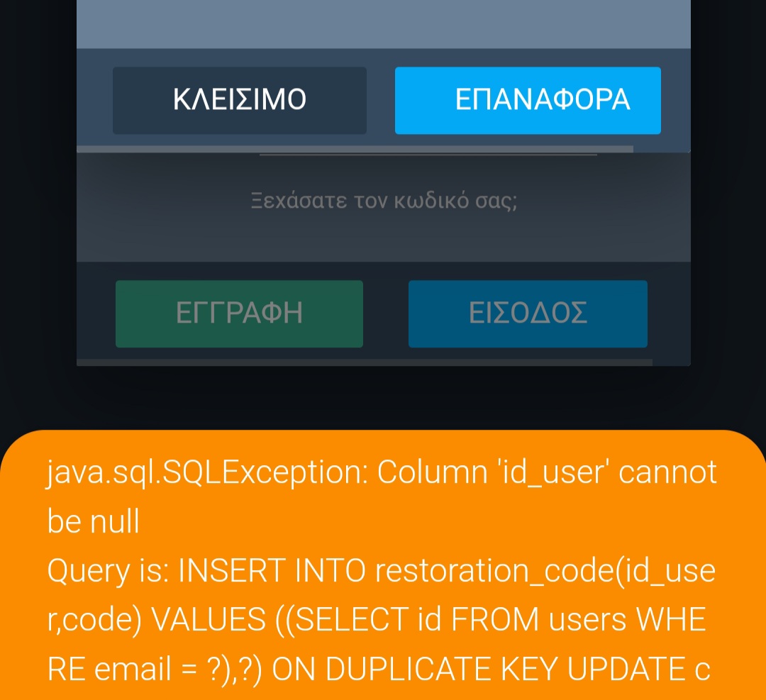Click the ΕΙΣΟΔΟΣ login button

(x=528, y=313)
